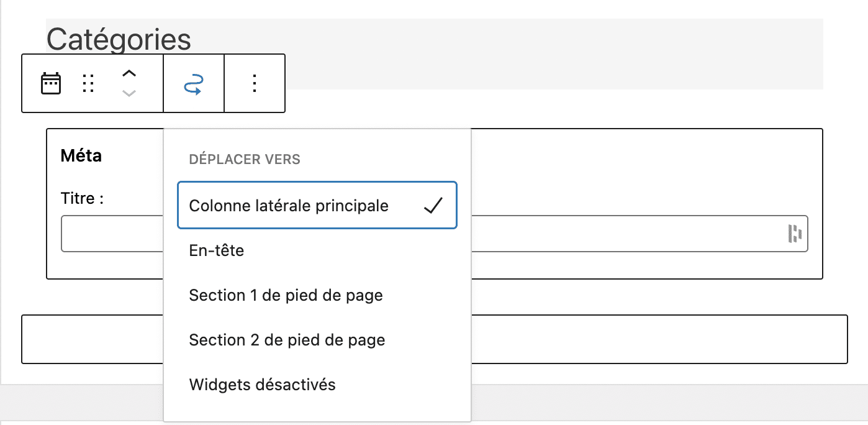This screenshot has height=425, width=868.
Task: Choose Section 2 de pied de page
Action: [x=287, y=340]
